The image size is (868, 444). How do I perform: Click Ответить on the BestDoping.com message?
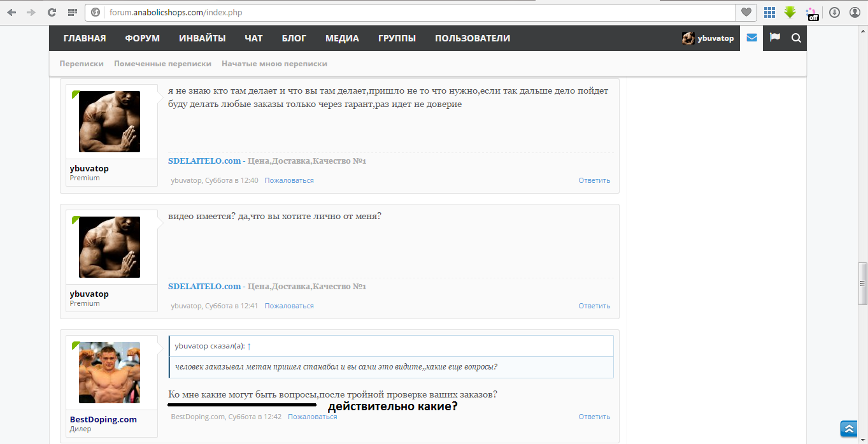click(594, 417)
